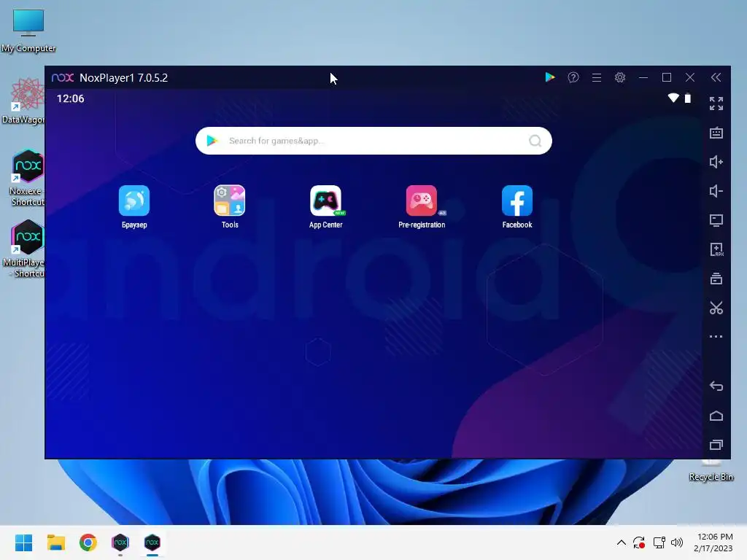
Task: Click the emulator Wi-Fi status icon
Action: [x=673, y=98]
